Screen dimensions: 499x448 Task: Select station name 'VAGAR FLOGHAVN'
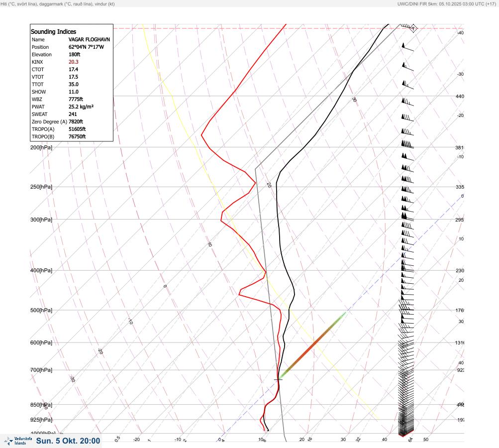coord(89,39)
